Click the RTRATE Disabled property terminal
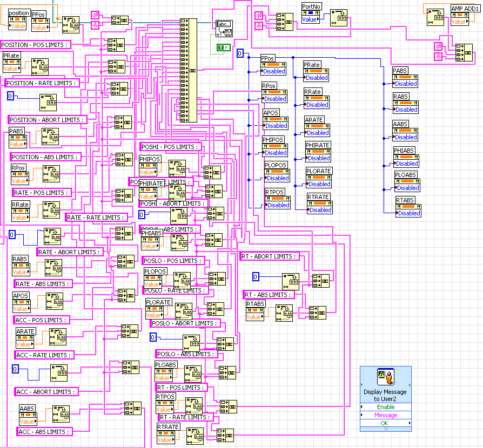 [x=320, y=210]
